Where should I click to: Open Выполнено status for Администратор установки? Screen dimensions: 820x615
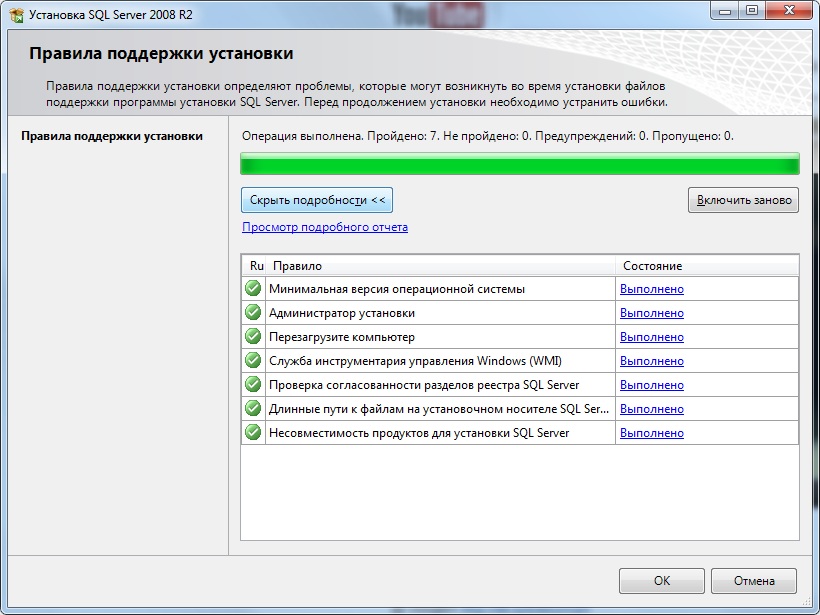652,313
